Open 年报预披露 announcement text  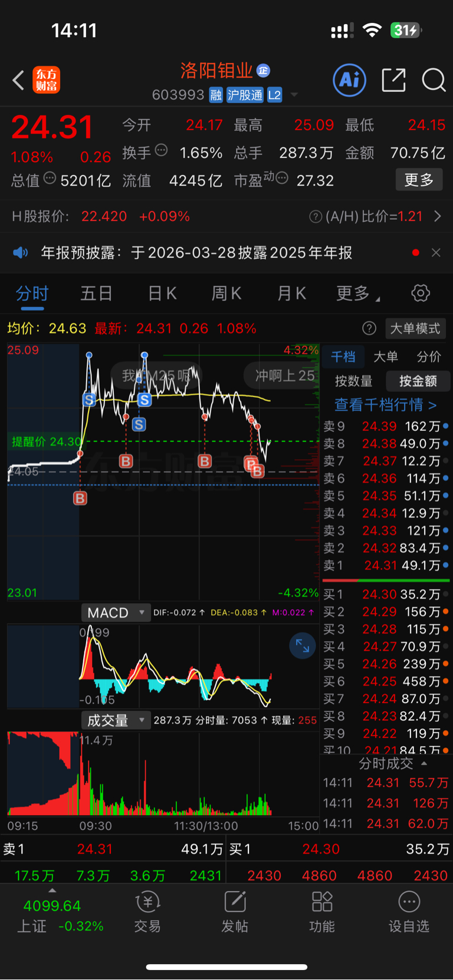tap(196, 253)
